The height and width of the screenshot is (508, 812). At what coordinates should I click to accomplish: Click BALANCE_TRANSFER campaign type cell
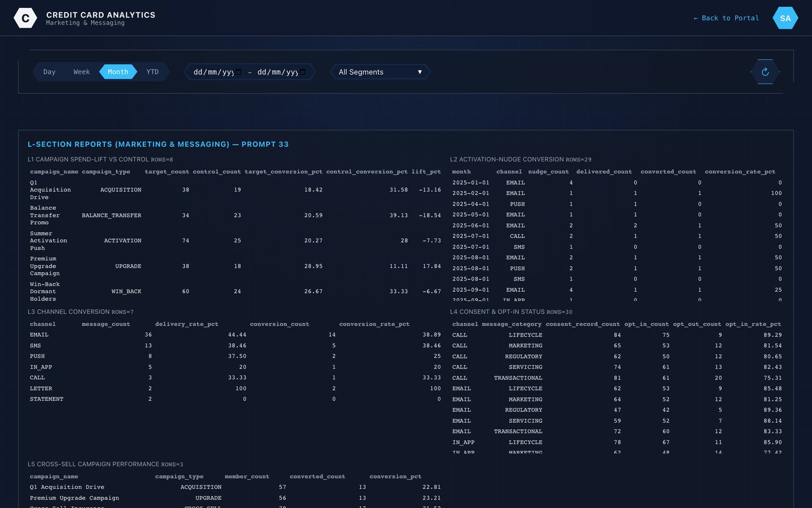[x=112, y=216]
